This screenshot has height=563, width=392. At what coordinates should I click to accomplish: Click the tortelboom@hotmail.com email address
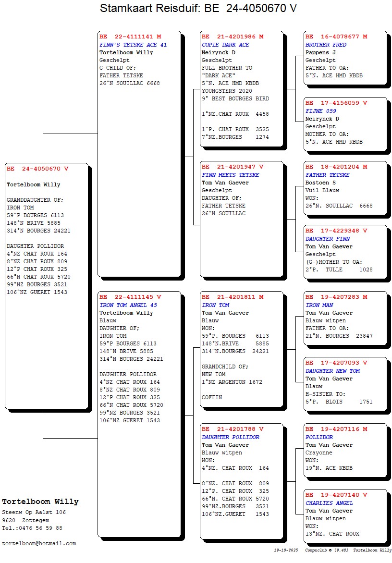39,543
